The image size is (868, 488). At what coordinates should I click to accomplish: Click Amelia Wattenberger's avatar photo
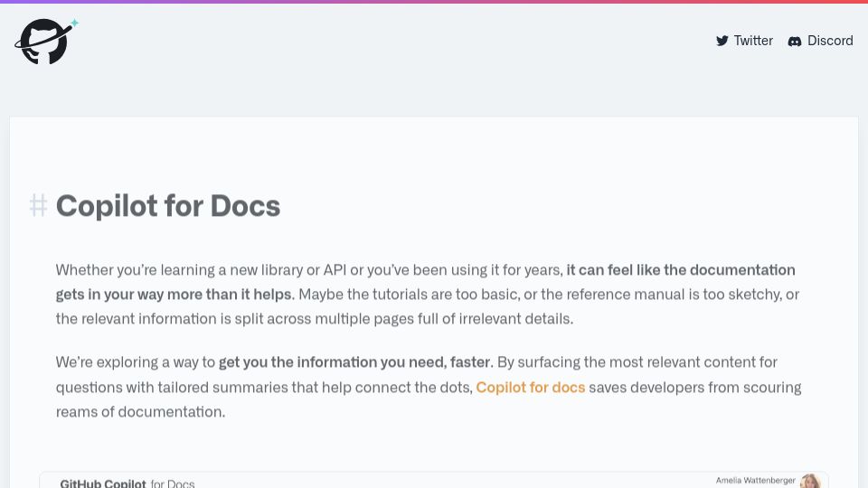pos(810,481)
